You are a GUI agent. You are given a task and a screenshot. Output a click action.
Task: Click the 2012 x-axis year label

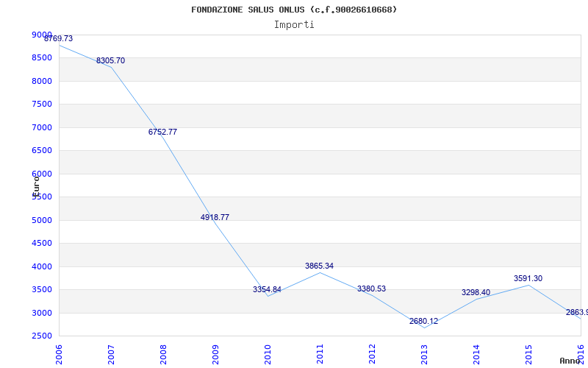pyautogui.click(x=372, y=354)
